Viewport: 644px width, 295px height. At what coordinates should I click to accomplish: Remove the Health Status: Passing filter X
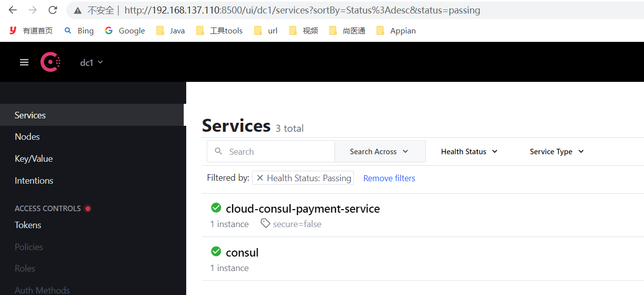coord(260,178)
